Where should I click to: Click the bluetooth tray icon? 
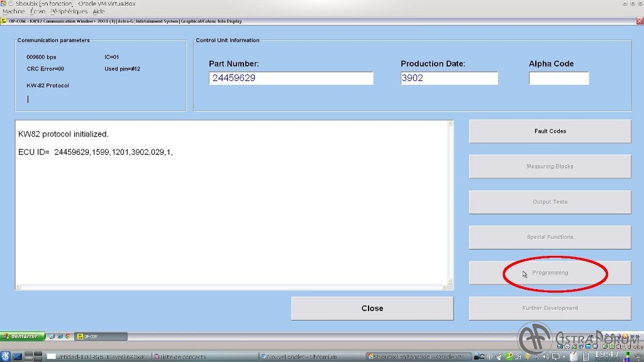536,357
